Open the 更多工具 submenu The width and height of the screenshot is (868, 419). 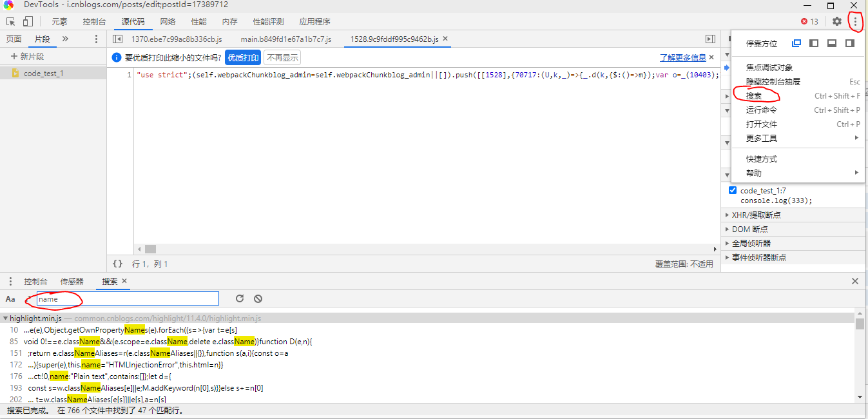798,138
